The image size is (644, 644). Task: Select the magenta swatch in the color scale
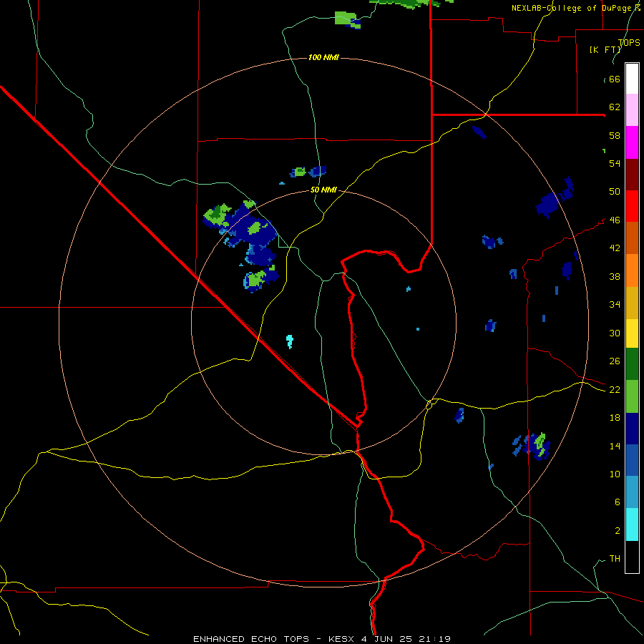632,142
